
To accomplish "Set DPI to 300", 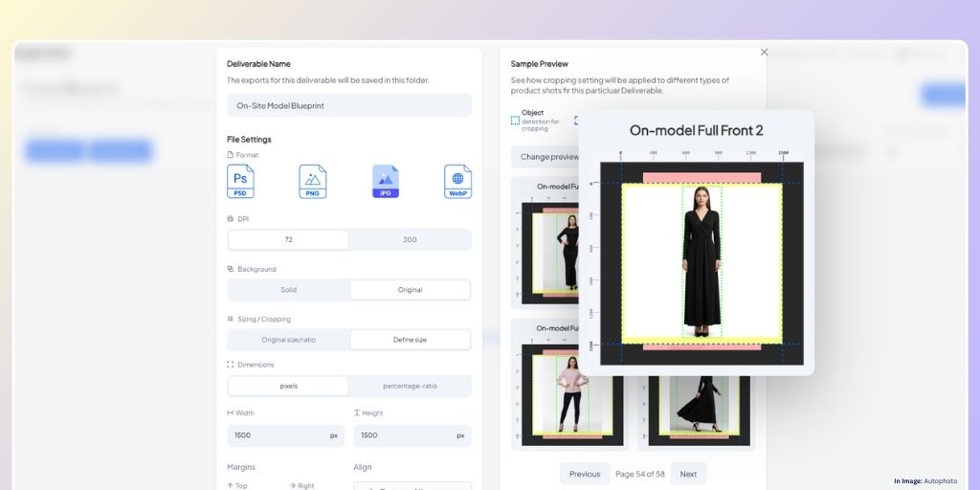I will click(x=410, y=239).
